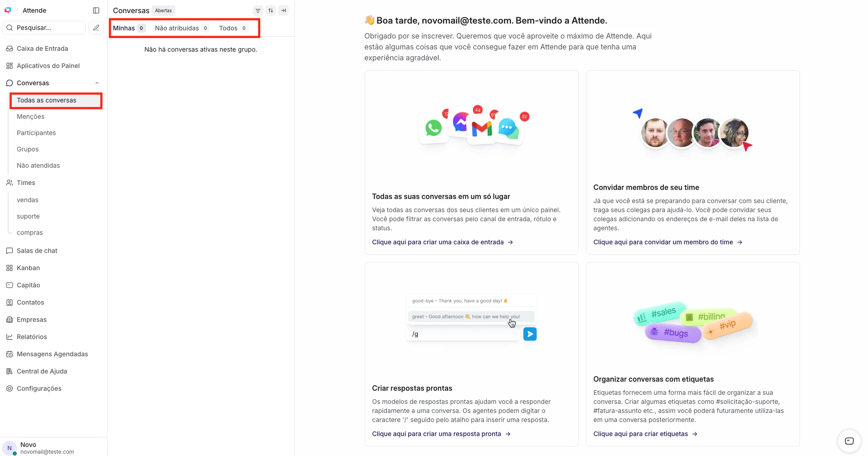Switch to the Não atribuídas tab

coord(182,28)
